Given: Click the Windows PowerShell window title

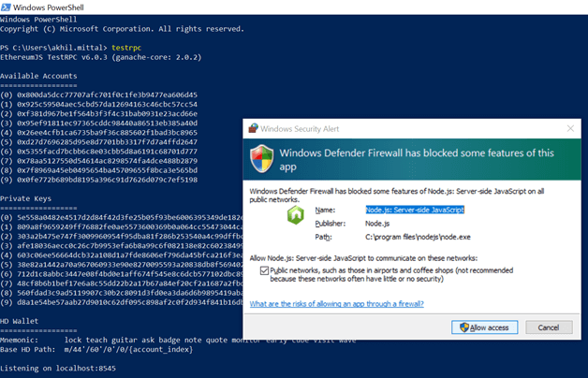Looking at the screenshot, I should 49,7.
